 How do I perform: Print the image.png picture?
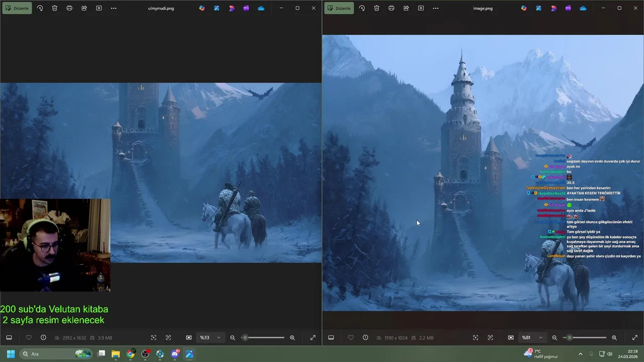tap(391, 8)
